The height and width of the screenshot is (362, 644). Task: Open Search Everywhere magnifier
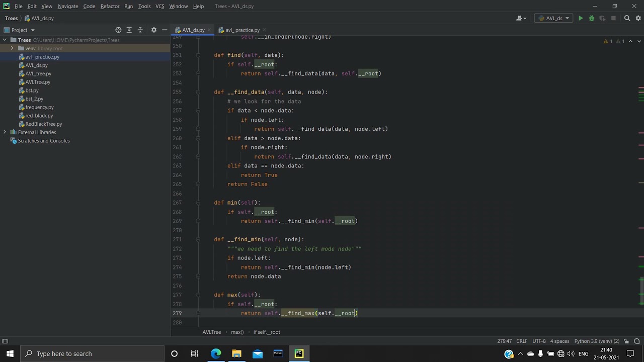(x=627, y=18)
